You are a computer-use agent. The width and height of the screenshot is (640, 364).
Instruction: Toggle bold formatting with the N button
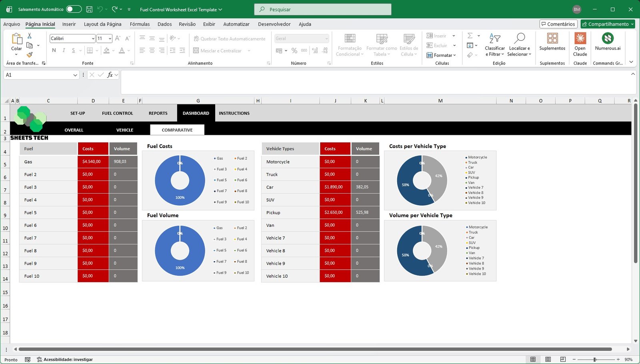coord(54,50)
